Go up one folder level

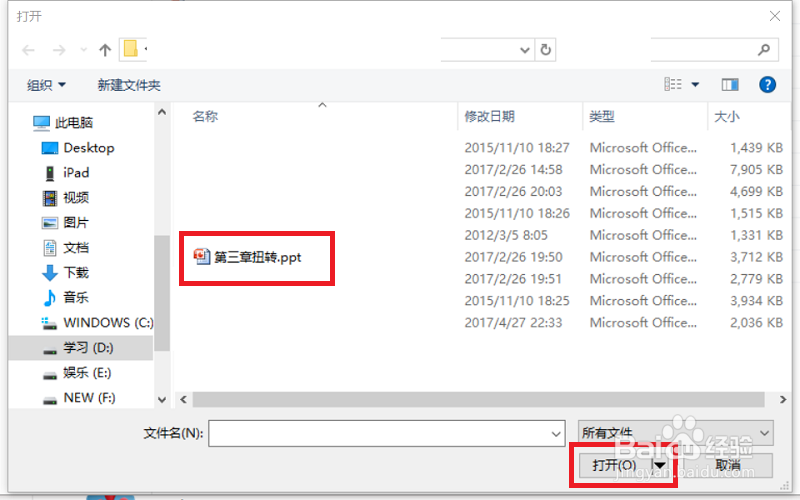coord(105,50)
